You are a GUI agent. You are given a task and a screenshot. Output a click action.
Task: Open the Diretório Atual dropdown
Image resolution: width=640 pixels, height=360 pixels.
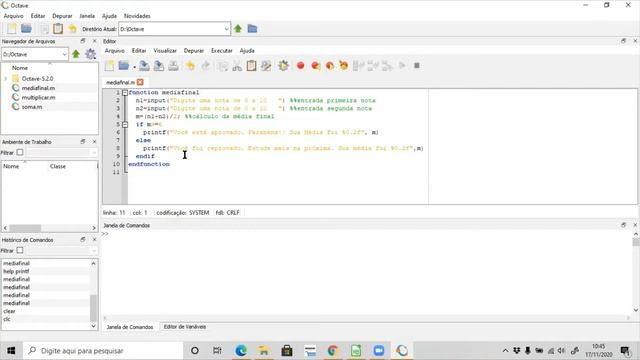click(227, 29)
